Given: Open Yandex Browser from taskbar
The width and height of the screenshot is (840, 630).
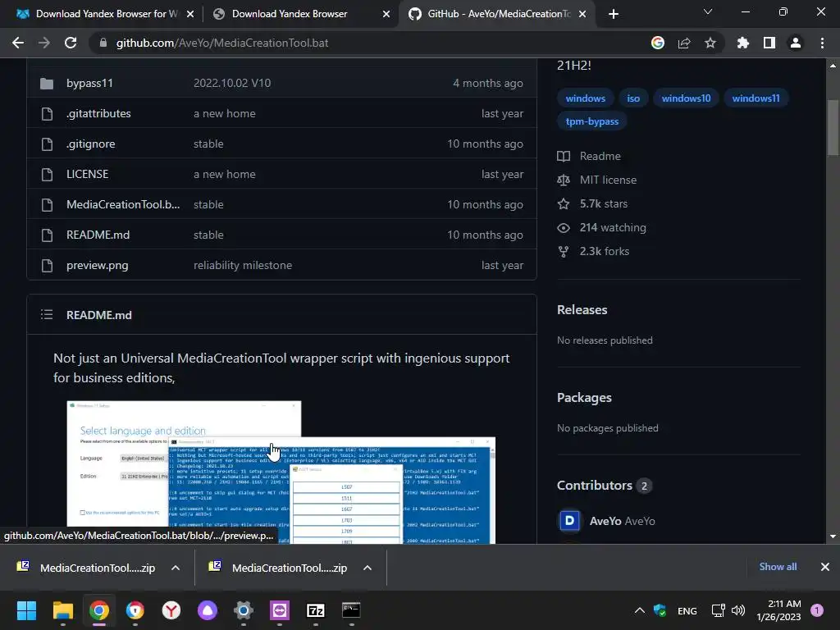Looking at the screenshot, I should 171,610.
